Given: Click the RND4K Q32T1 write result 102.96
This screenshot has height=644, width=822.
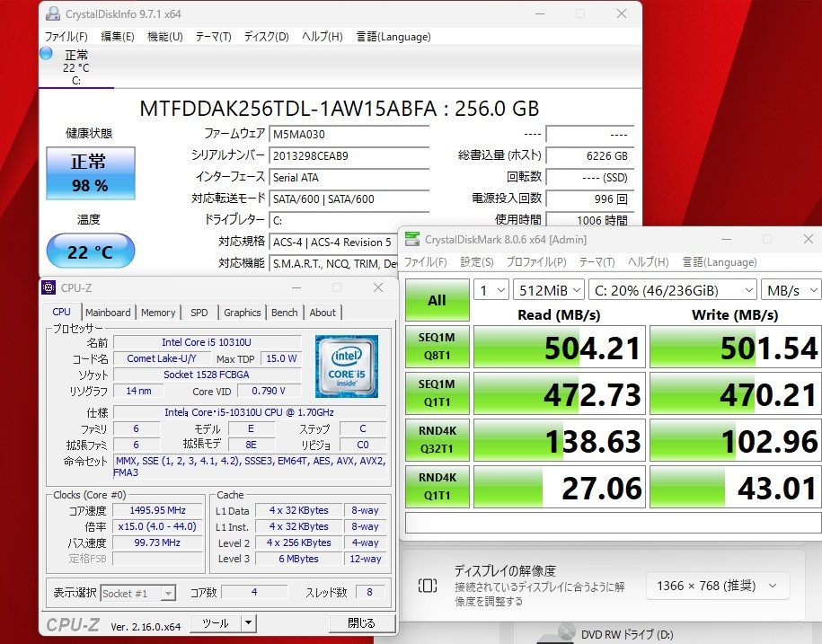Looking at the screenshot, I should [x=736, y=439].
